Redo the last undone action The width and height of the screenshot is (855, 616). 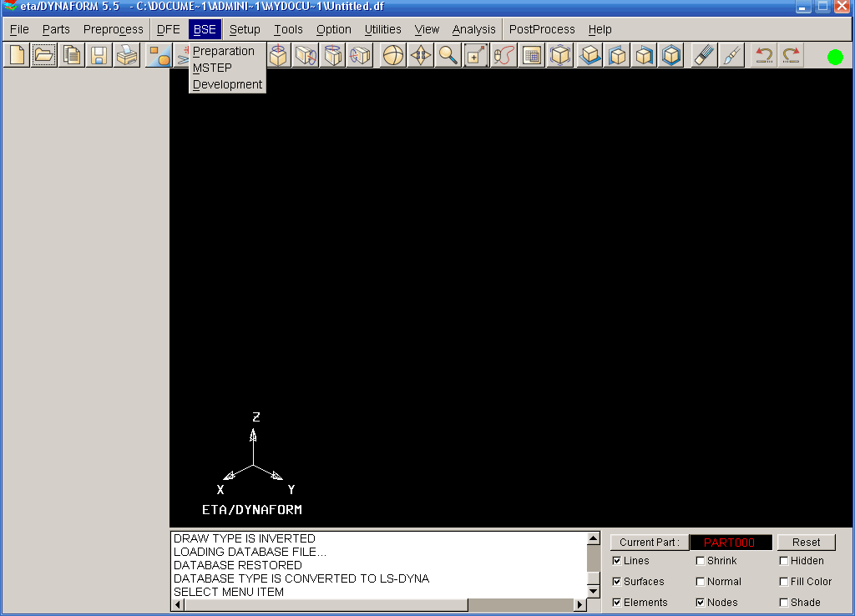point(791,55)
